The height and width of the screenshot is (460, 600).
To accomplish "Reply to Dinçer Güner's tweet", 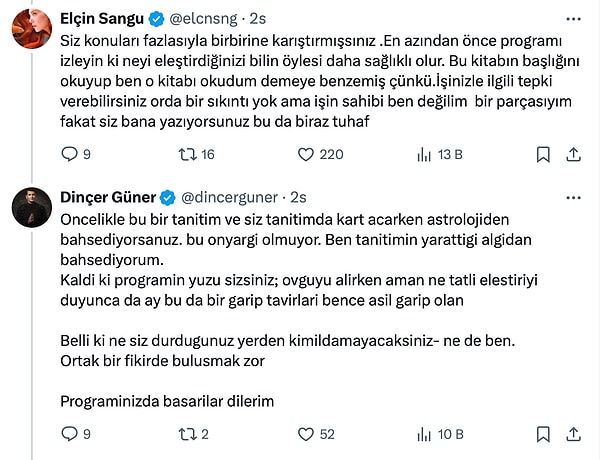I will tap(69, 434).
